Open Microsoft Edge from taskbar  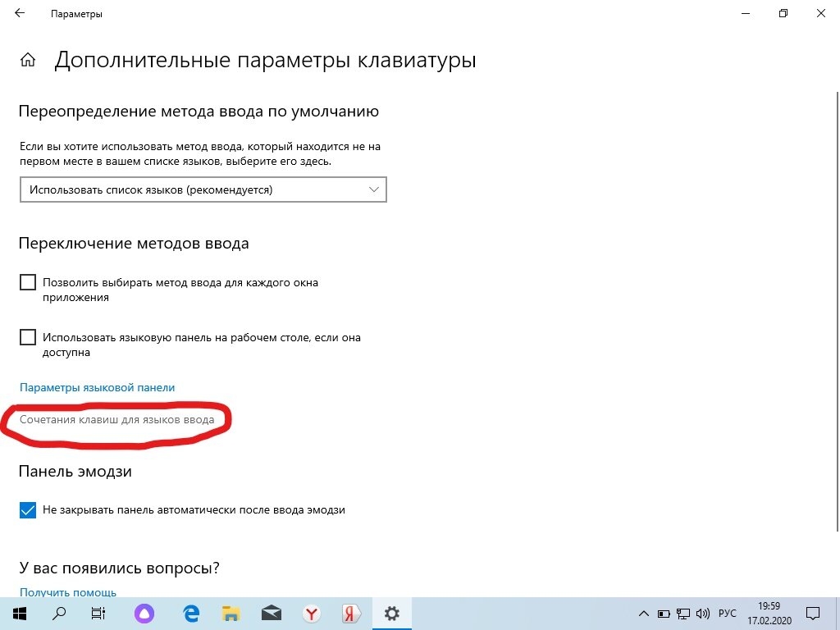click(190, 614)
